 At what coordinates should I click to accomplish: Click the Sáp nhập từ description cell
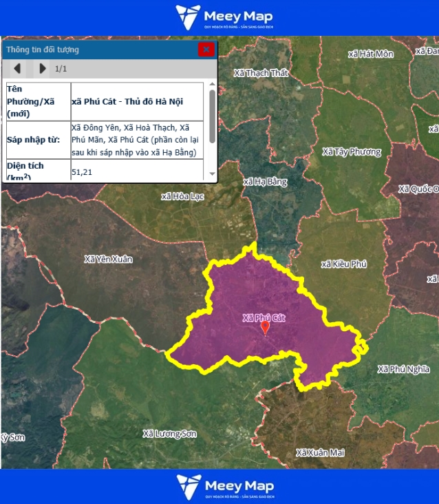point(136,140)
